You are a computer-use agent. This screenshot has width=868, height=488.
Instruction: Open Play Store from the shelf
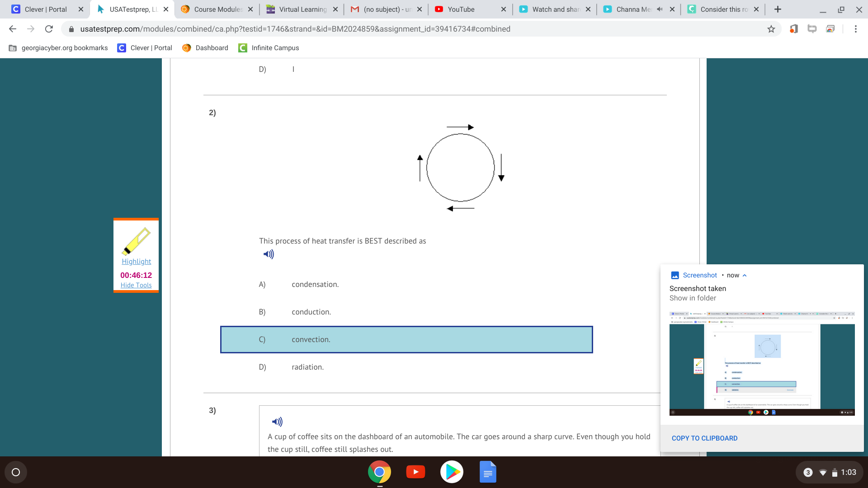(x=452, y=472)
